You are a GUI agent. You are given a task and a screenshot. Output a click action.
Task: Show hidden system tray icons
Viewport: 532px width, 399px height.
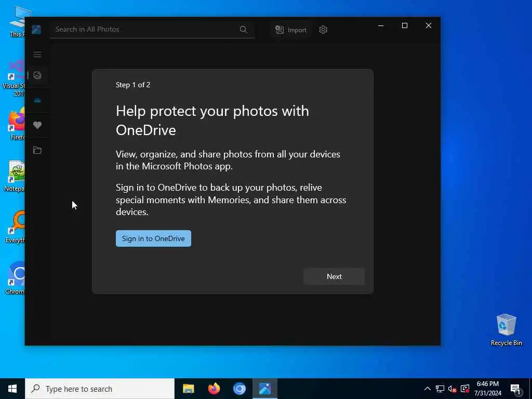click(428, 389)
